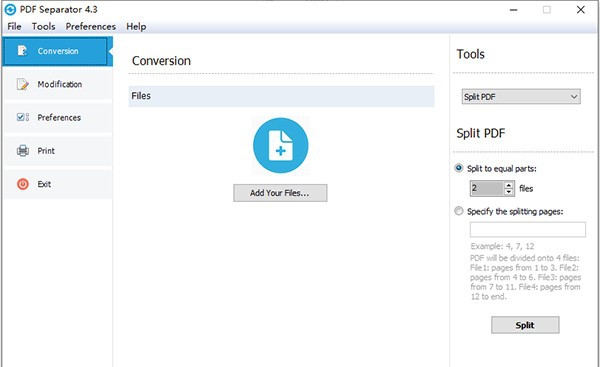
Task: Expand the Split PDF tool dropdown
Action: click(521, 96)
